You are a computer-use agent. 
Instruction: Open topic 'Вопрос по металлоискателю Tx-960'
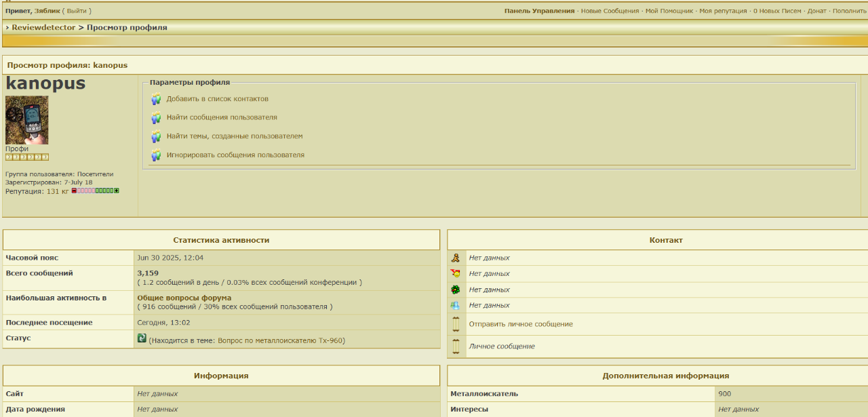coord(281,340)
